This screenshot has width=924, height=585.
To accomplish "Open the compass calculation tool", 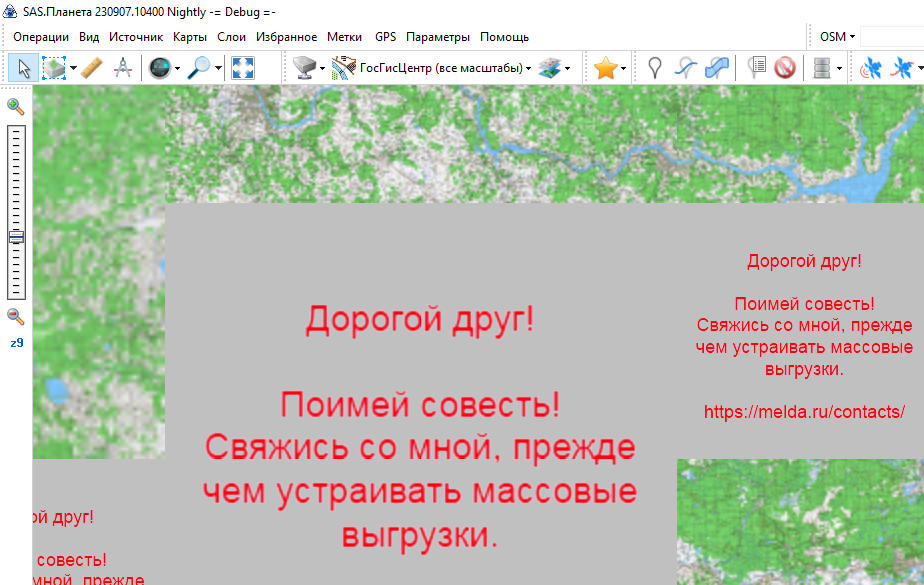I will click(x=123, y=68).
